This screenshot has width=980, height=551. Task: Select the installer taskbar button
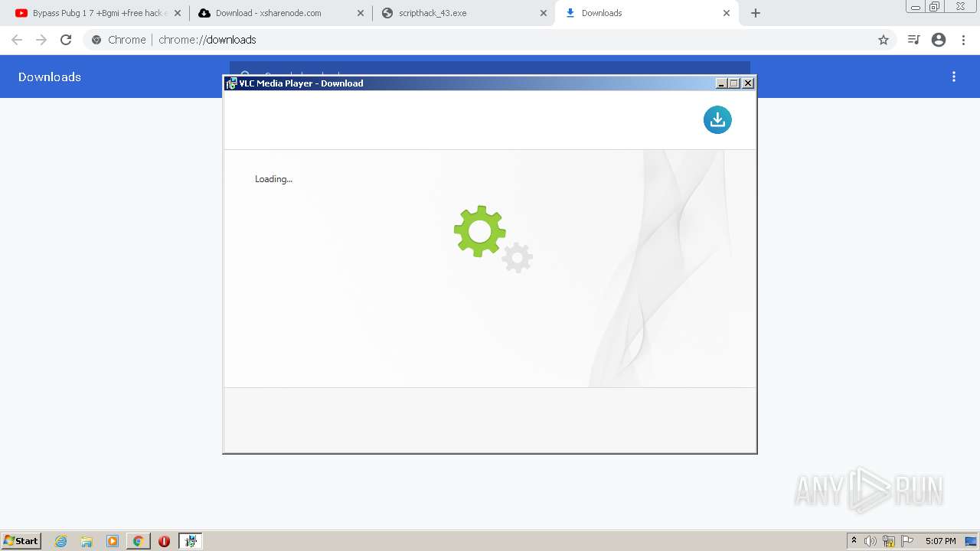pyautogui.click(x=191, y=541)
